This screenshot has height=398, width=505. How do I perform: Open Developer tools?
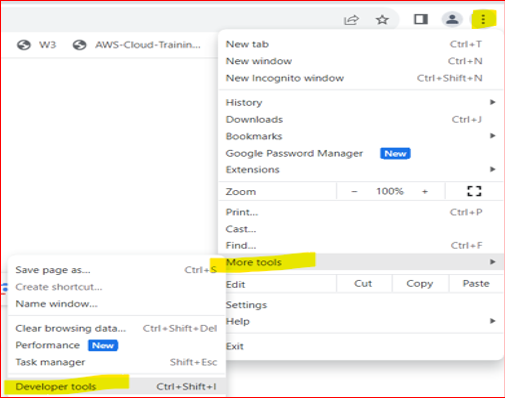[117, 387]
